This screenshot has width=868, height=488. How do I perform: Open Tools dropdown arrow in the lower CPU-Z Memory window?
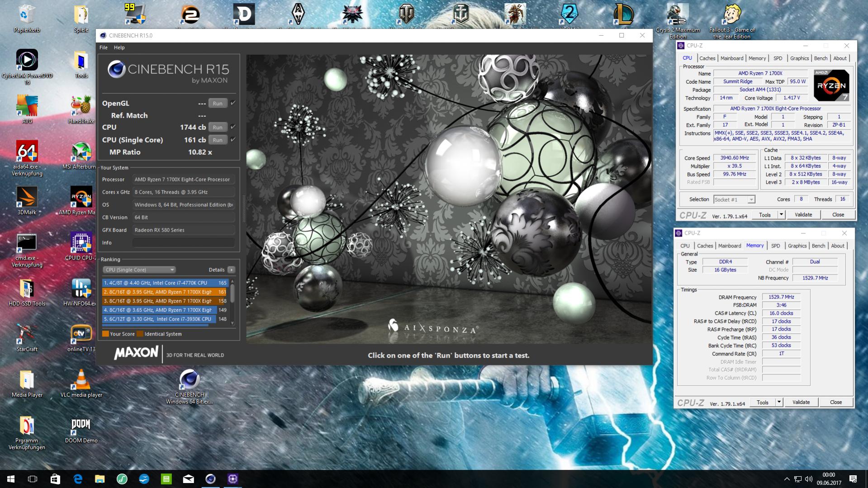coord(779,402)
